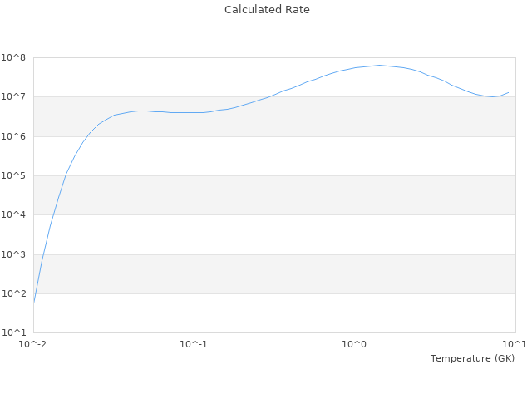Image resolution: width=532 pixels, height=399 pixels.
Task: Click the gray band between 10^2 and 10^3
Action: tap(274, 274)
